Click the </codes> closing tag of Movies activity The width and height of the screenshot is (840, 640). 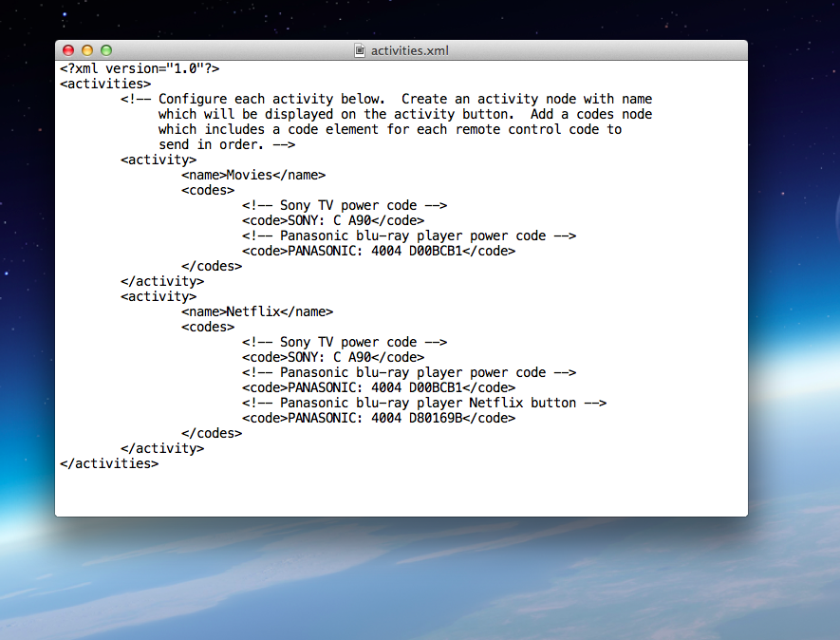pyautogui.click(x=212, y=266)
